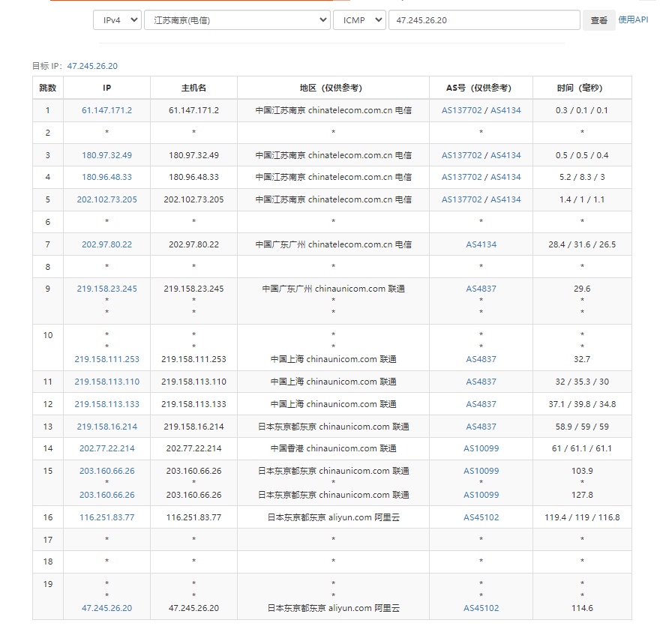672x629 pixels.
Task: Open IP link 219.158.111.253
Action: pos(106,359)
